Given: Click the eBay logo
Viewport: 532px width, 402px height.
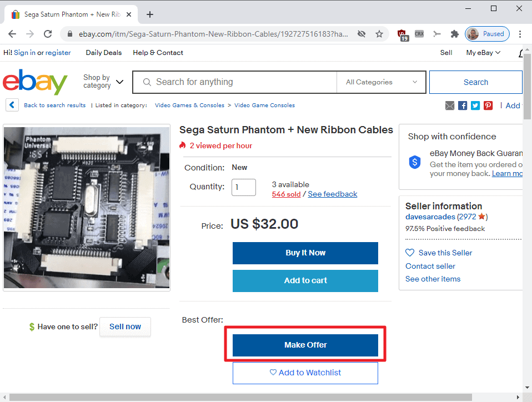Looking at the screenshot, I should [36, 82].
